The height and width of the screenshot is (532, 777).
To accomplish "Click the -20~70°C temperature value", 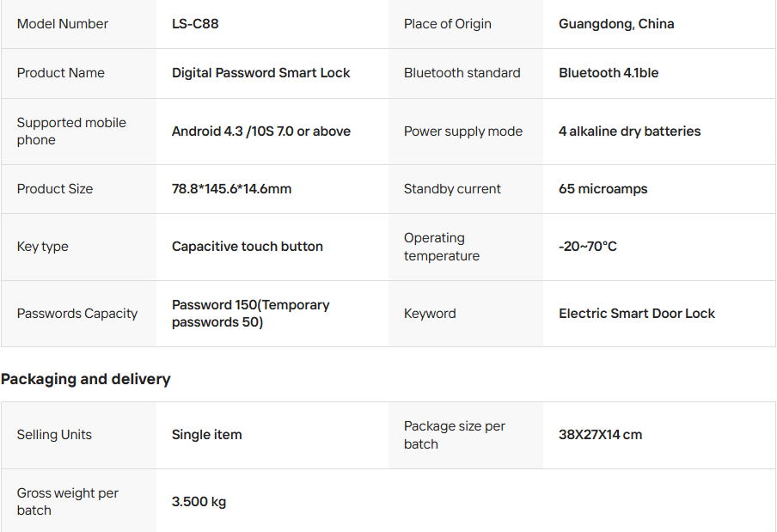I will pos(588,247).
